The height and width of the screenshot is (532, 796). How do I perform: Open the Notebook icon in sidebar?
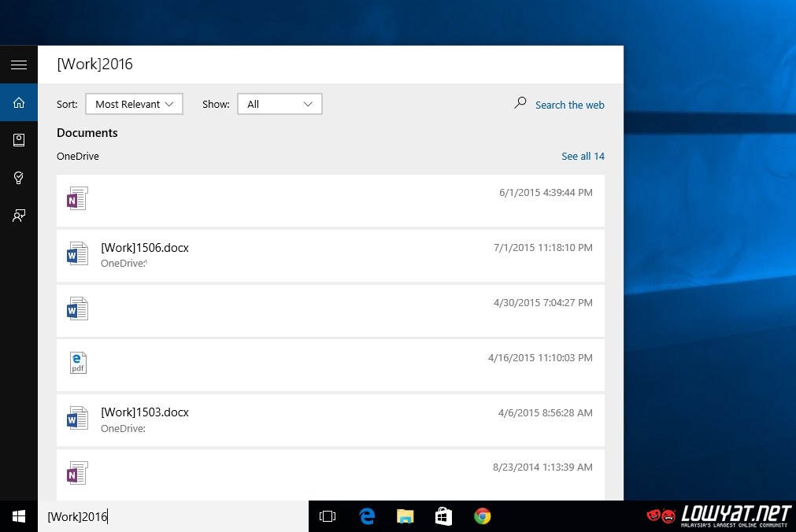pos(19,140)
